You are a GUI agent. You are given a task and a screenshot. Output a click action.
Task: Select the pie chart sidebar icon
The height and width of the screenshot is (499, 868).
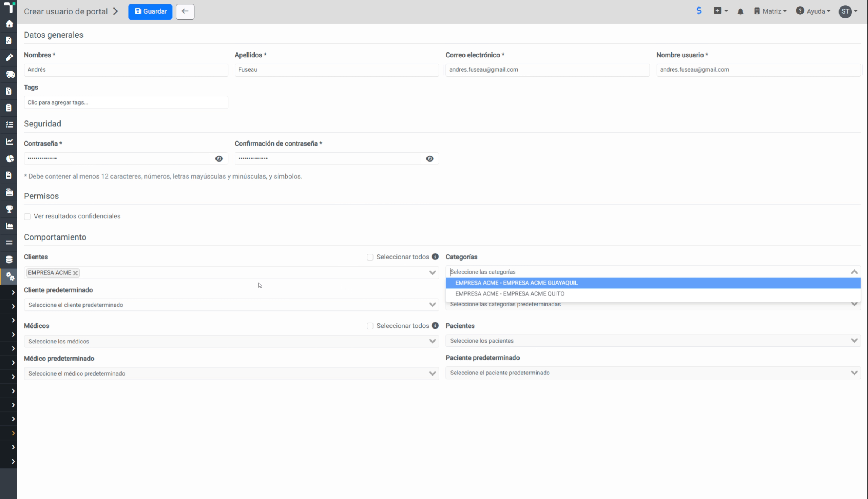click(10, 159)
